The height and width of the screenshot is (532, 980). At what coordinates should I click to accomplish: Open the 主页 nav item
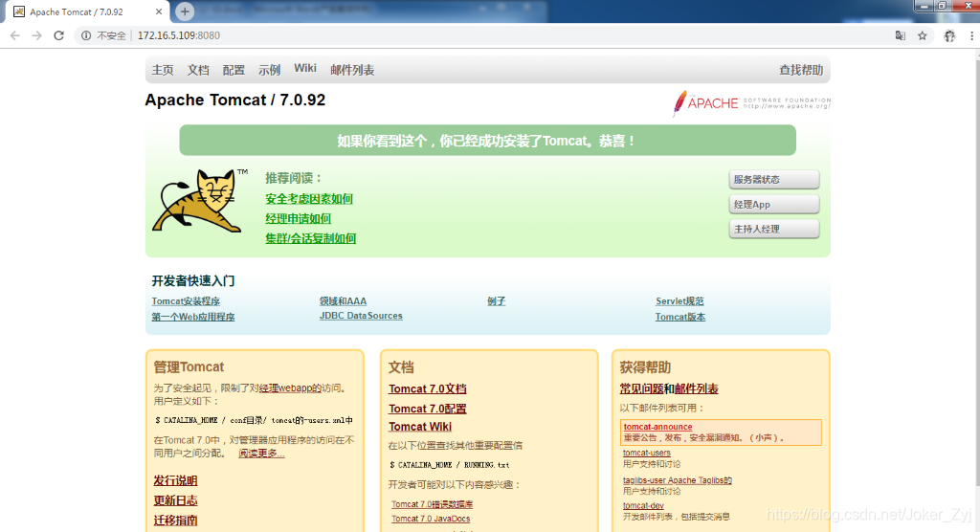(163, 70)
